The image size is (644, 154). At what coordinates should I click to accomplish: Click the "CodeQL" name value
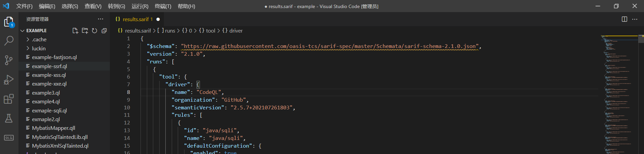tap(209, 92)
